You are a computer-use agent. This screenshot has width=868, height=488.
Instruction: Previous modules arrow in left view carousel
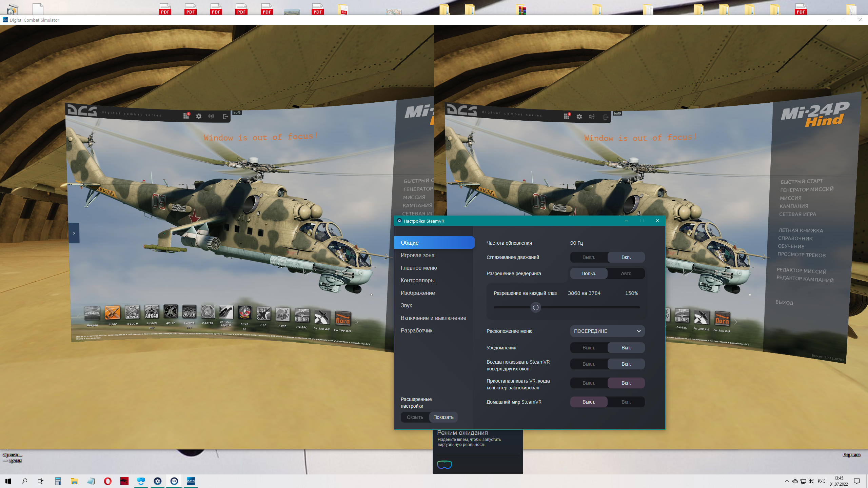coord(79,316)
